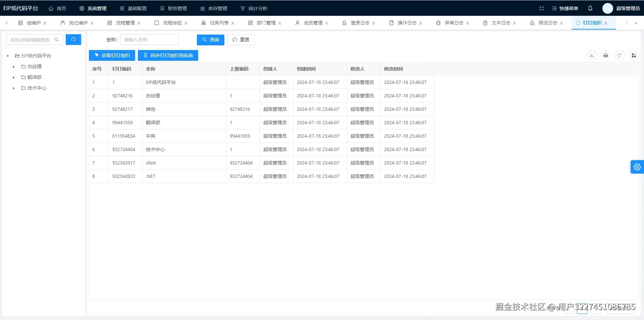Open the 统计分析 menu

254,8
